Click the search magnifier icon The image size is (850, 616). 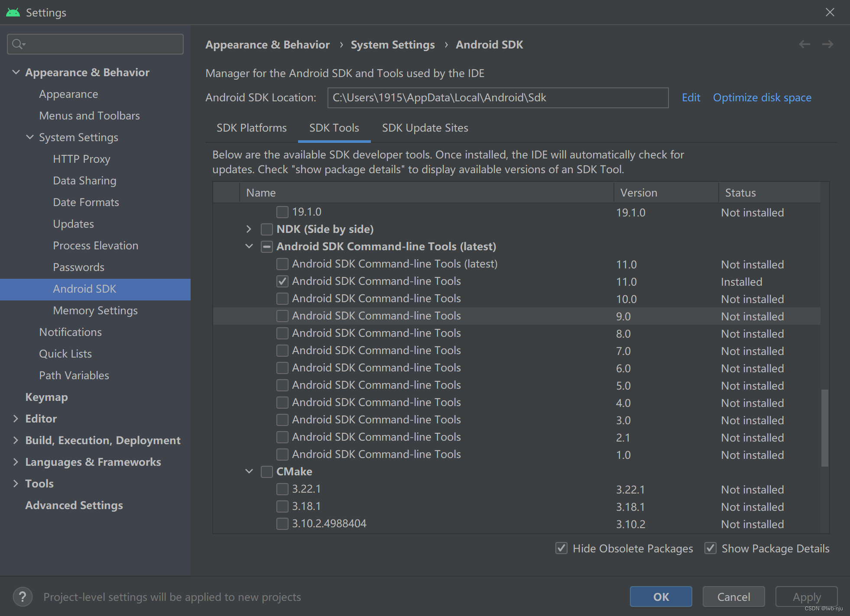coord(18,44)
